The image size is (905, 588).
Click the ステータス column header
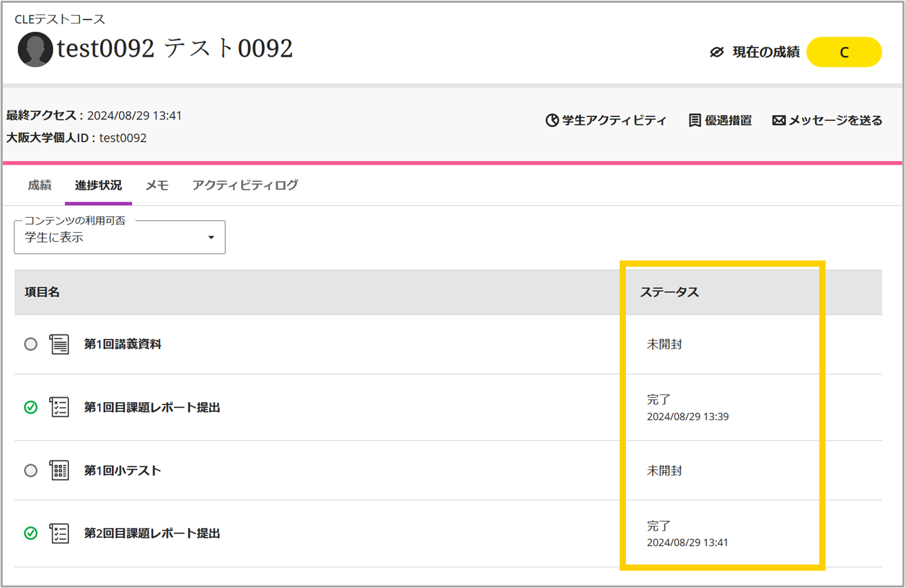coord(669,292)
